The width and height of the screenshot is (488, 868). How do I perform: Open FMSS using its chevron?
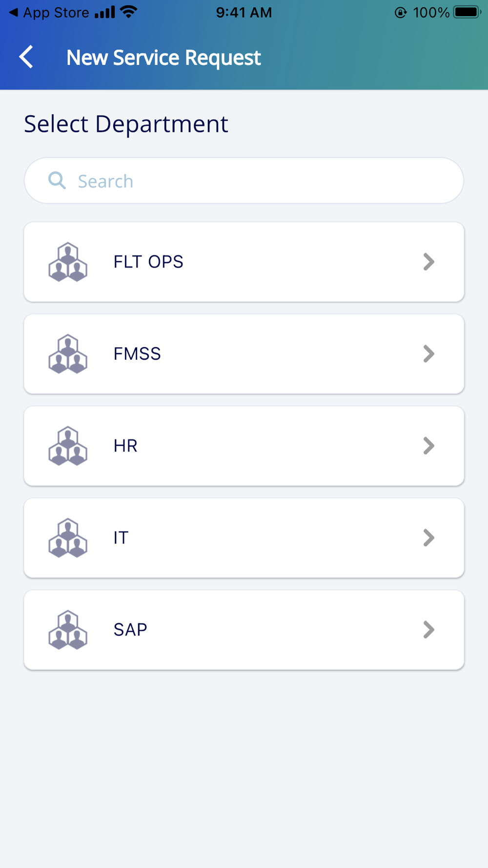(428, 354)
